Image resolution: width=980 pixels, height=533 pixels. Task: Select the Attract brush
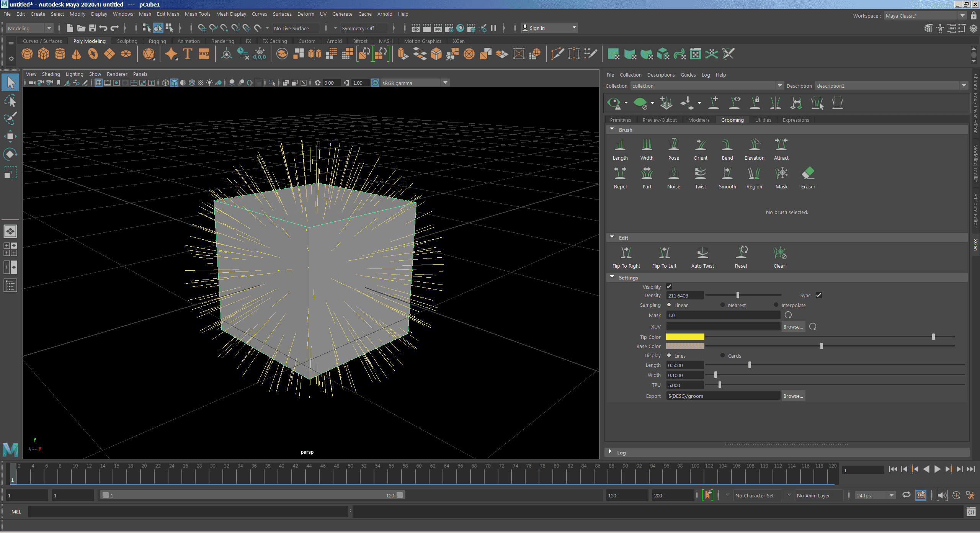point(781,146)
